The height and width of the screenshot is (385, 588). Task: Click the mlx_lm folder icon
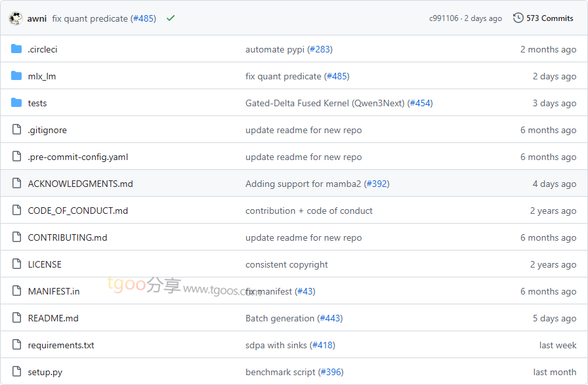(16, 76)
